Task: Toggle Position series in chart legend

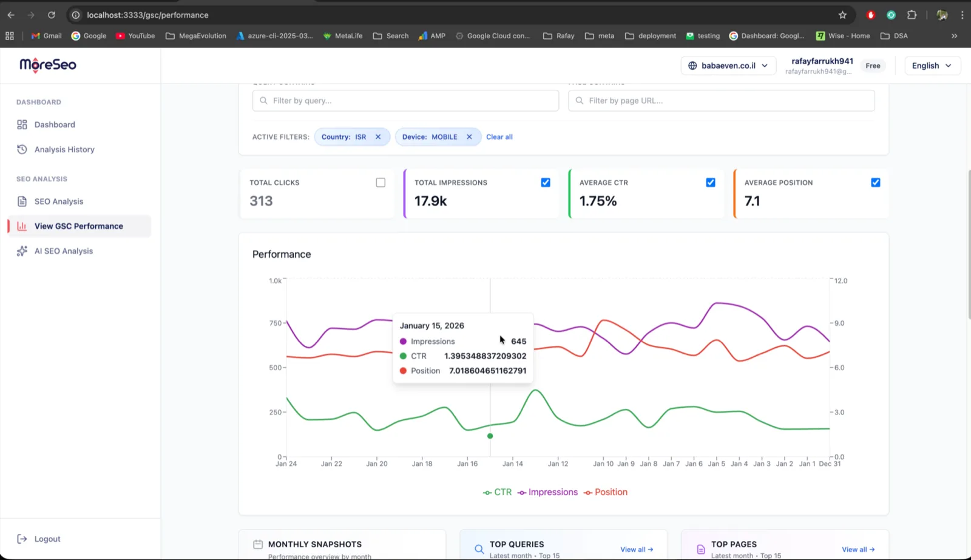Action: [606, 492]
